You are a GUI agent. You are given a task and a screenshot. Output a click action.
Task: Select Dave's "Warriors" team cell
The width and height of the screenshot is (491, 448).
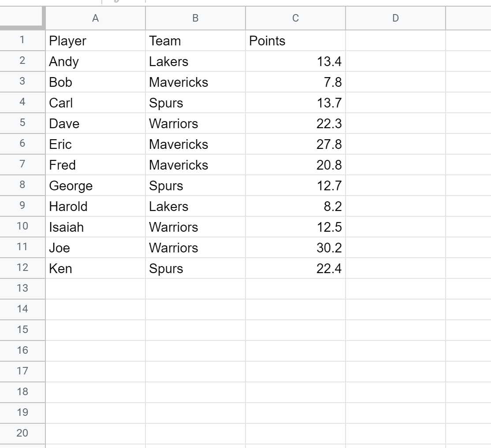tap(195, 124)
